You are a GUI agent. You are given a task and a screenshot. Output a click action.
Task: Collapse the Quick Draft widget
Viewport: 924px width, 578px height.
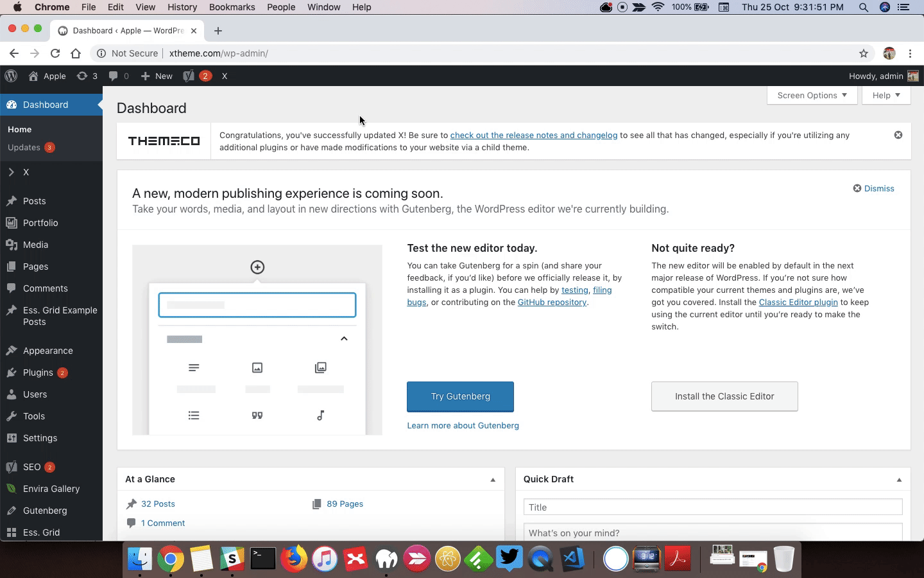tap(899, 480)
